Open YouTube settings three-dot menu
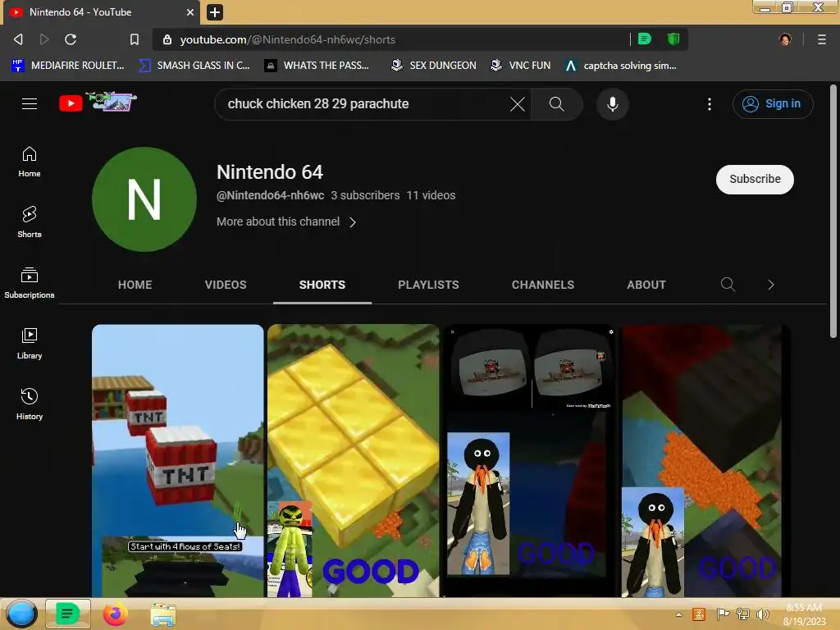 (710, 104)
